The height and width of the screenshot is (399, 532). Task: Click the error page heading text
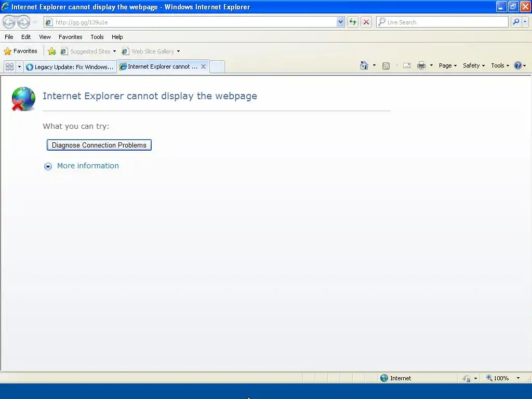click(150, 96)
